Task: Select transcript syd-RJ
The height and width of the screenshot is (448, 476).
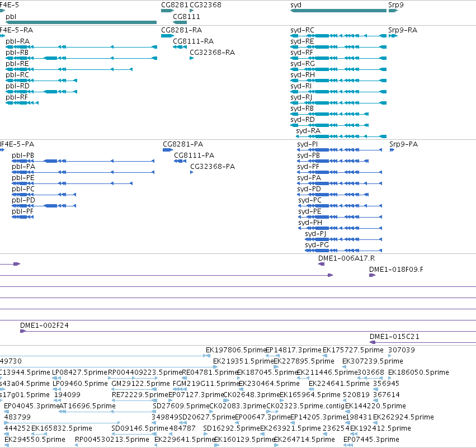Action: [338, 103]
